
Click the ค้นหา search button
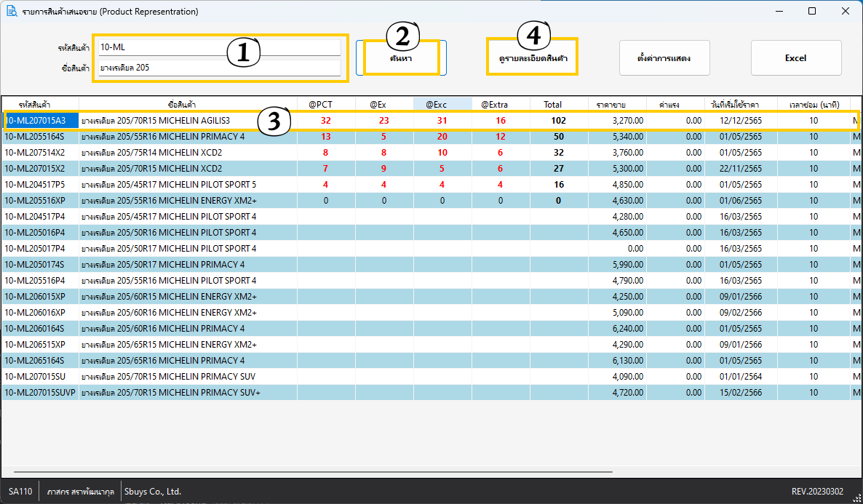click(401, 58)
